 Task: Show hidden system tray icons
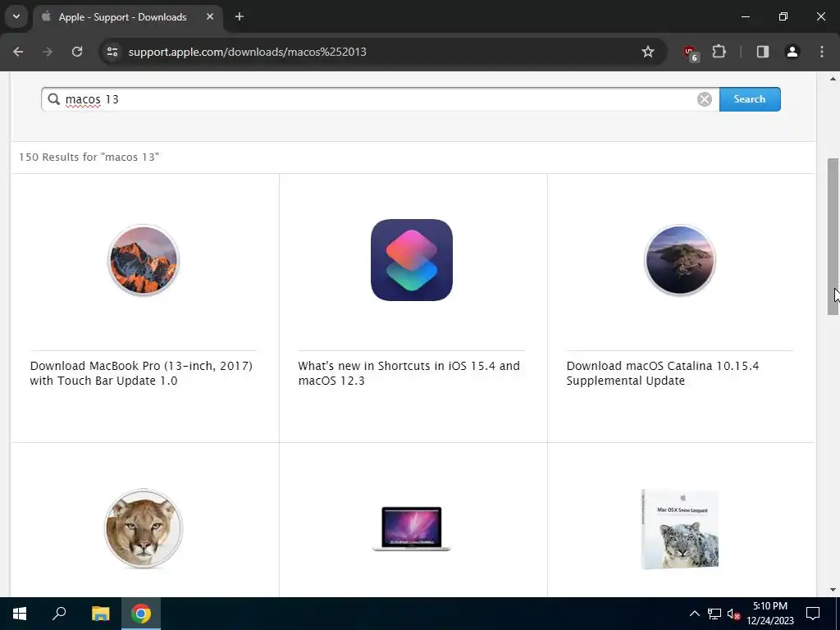pos(694,614)
